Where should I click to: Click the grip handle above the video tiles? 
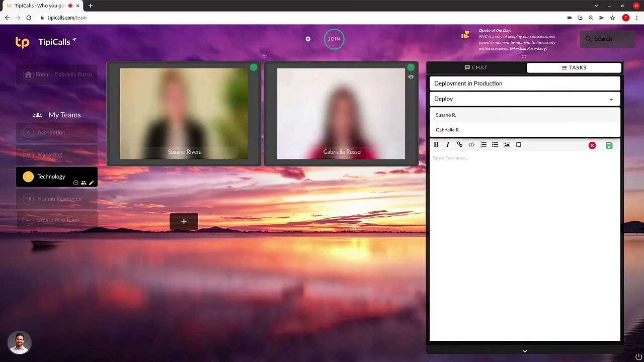pyautogui.click(x=264, y=56)
